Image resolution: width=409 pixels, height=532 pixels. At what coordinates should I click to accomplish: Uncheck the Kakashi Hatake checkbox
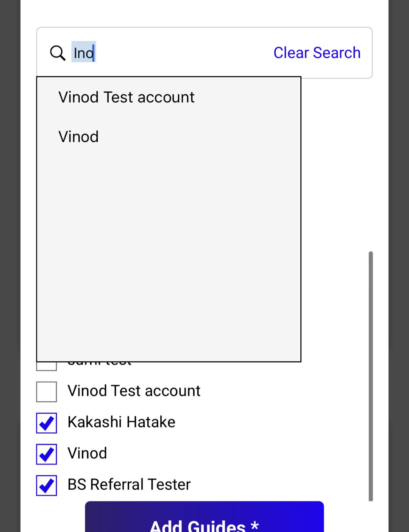point(47,423)
